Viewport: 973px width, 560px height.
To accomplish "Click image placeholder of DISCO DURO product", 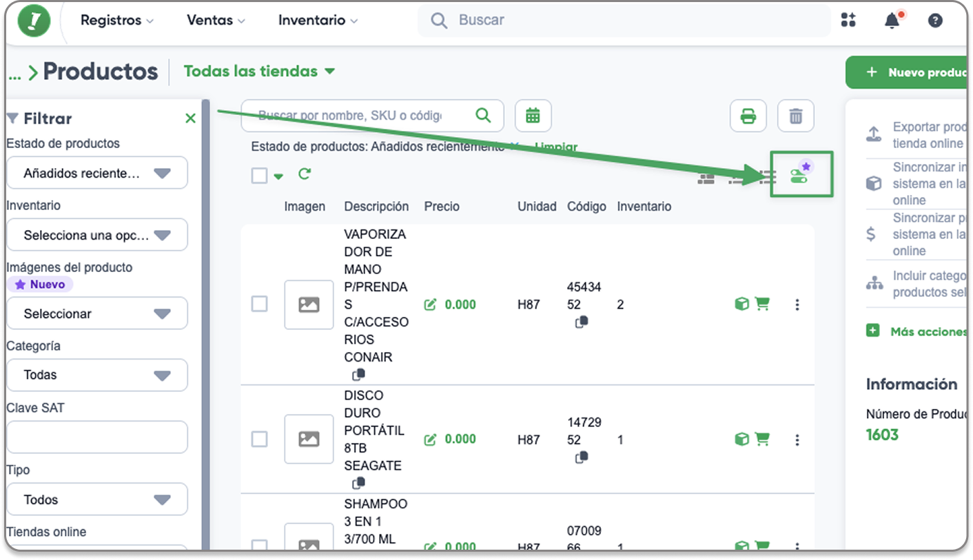I will point(309,439).
